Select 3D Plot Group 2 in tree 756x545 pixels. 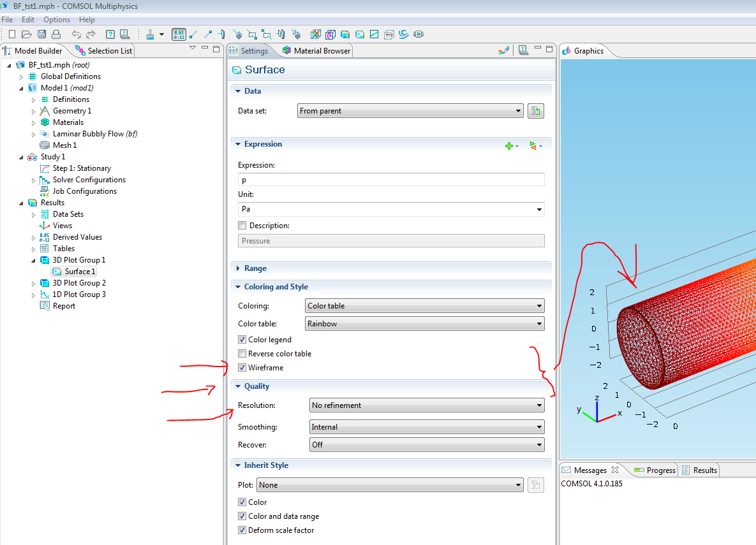click(79, 283)
